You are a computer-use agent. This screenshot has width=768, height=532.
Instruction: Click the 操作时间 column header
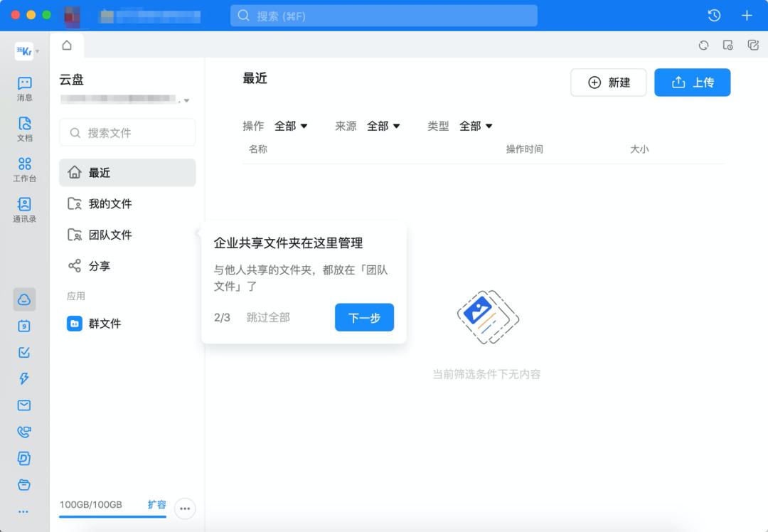click(x=524, y=149)
